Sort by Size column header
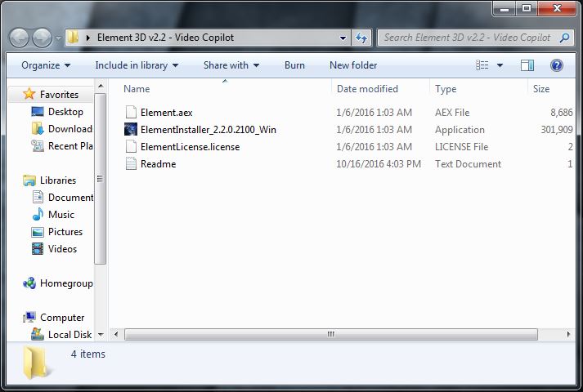The width and height of the screenshot is (583, 392). [541, 89]
